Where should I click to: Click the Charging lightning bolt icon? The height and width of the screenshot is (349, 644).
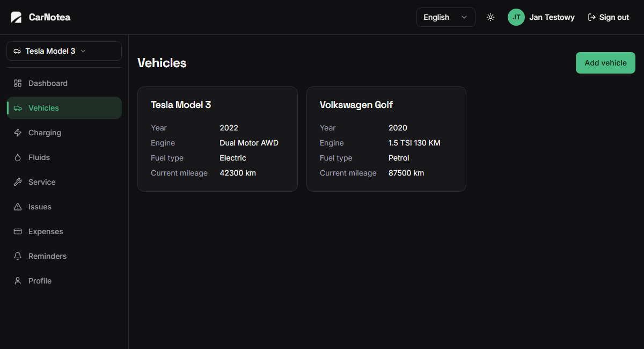pos(18,133)
